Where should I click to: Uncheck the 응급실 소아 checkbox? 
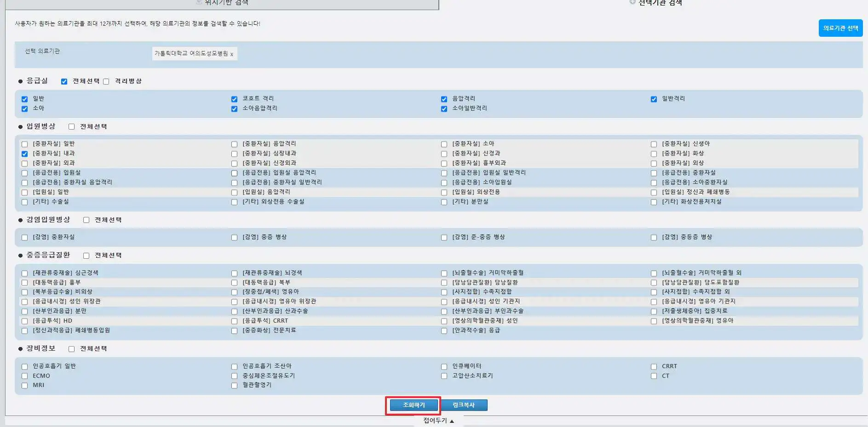coord(24,108)
